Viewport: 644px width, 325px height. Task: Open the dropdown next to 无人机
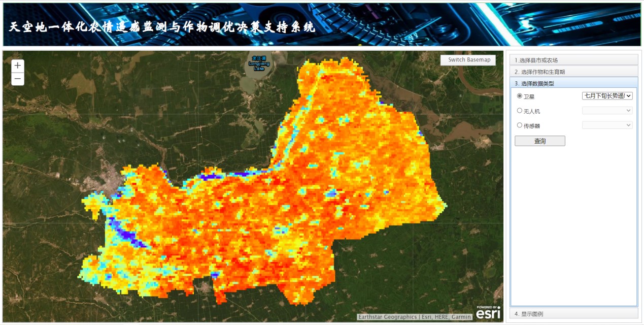coord(607,110)
